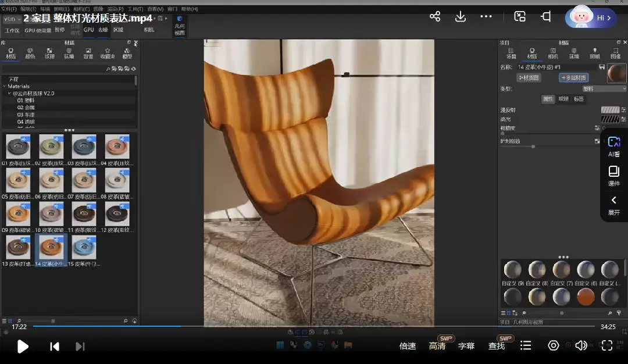Open the 类型 material type dropdown
The image size is (628, 364).
point(604,89)
